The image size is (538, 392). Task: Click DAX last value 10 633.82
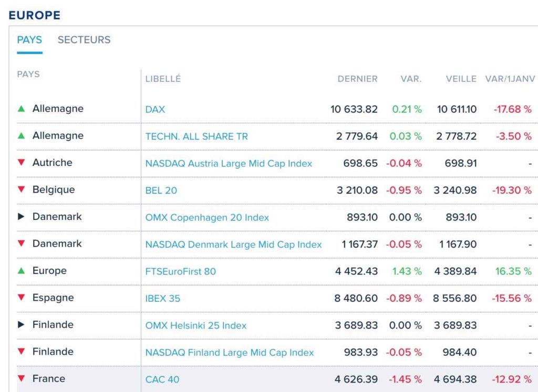click(x=354, y=109)
